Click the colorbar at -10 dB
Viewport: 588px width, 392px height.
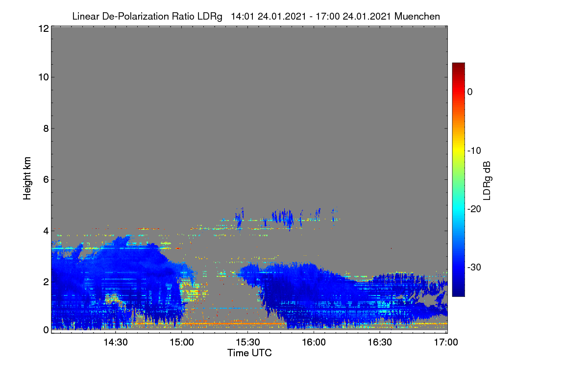(x=458, y=150)
